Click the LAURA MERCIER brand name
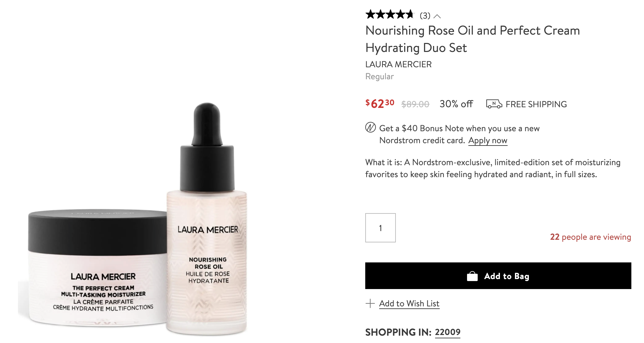Image resolution: width=644 pixels, height=343 pixels. point(398,64)
